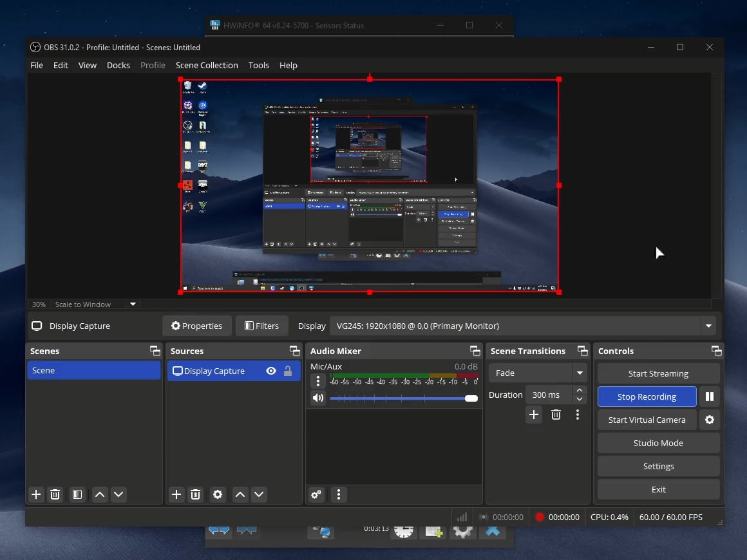Click the preview vertical scrollbar
Image resolution: width=747 pixels, height=560 pixels.
pos(717,186)
